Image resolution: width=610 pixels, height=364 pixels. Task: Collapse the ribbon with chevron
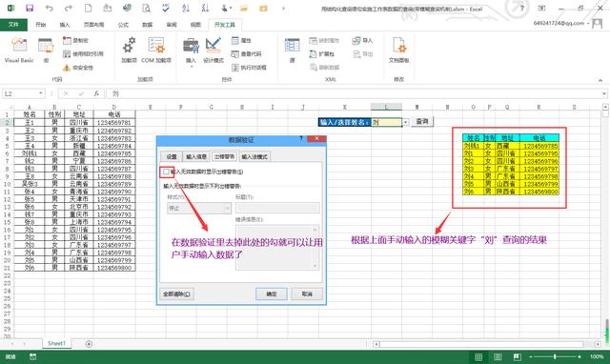point(600,80)
